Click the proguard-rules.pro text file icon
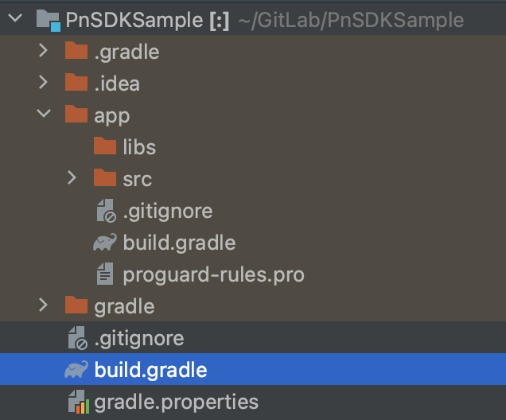 pyautogui.click(x=105, y=274)
